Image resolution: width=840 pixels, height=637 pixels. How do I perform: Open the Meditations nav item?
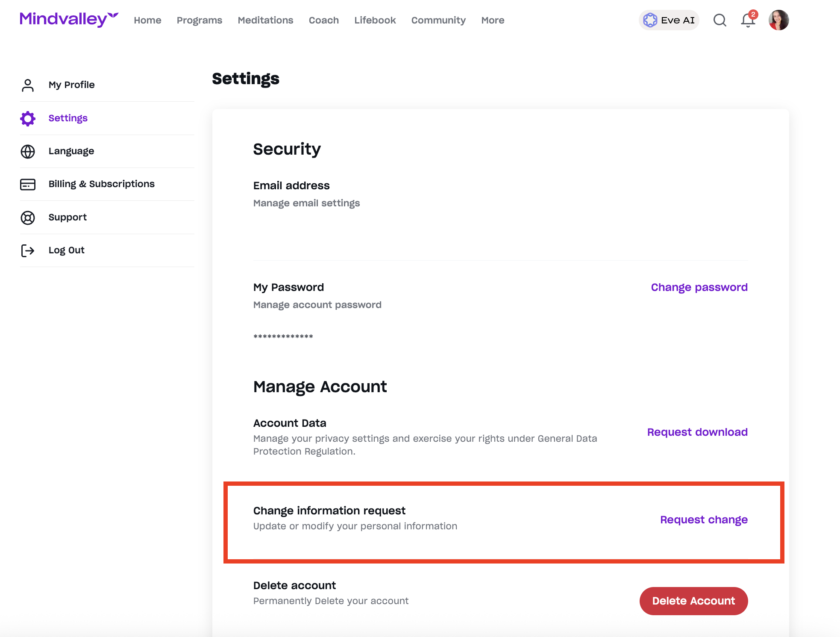point(265,20)
